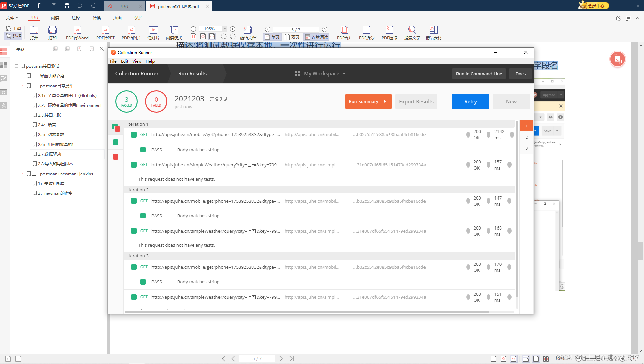Undo last action in title bar
The width and height of the screenshot is (644, 364).
[80, 6]
